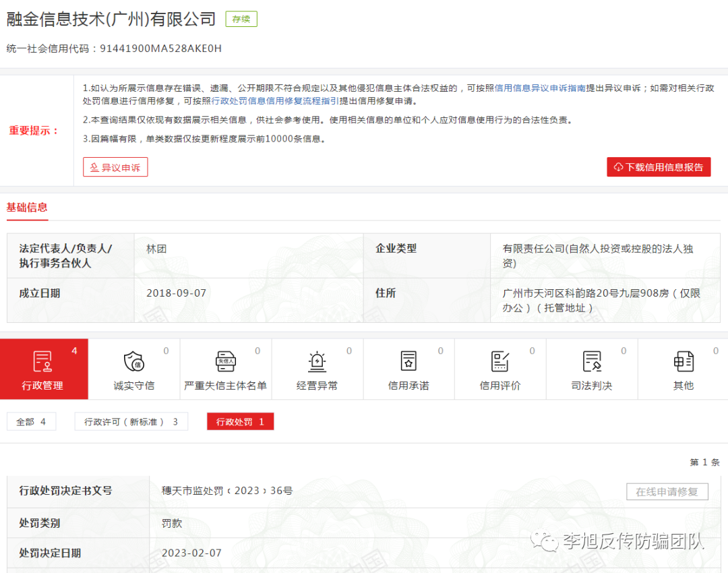This screenshot has width=728, height=573.
Task: Download the credit report via 下载信用信息报告
Action: click(659, 167)
